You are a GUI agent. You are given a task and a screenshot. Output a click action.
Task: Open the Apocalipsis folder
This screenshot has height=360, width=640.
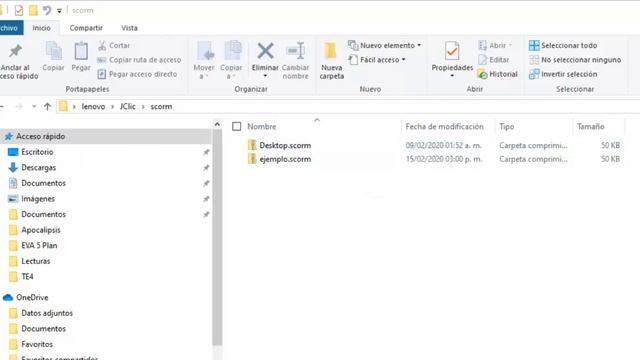tap(41, 230)
